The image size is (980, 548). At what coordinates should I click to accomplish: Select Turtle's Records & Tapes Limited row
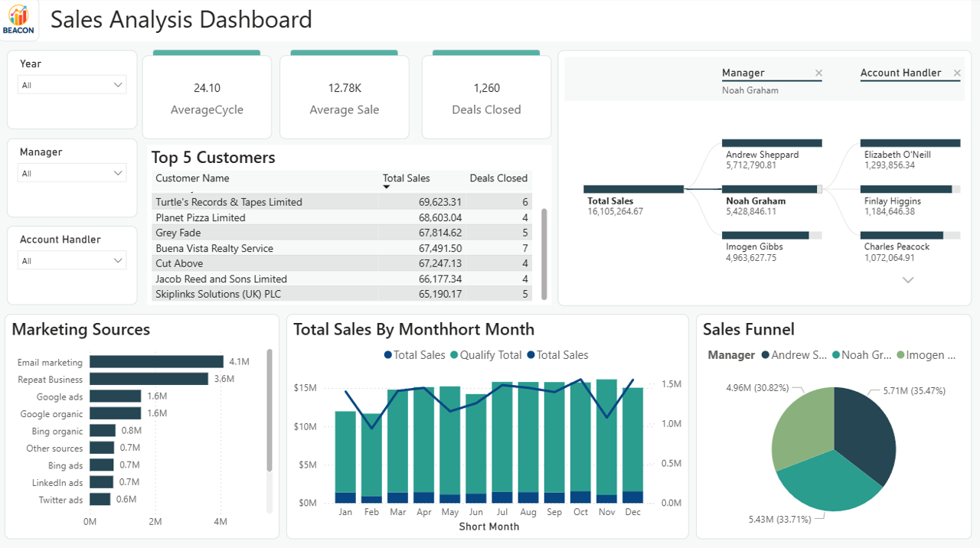coord(342,202)
